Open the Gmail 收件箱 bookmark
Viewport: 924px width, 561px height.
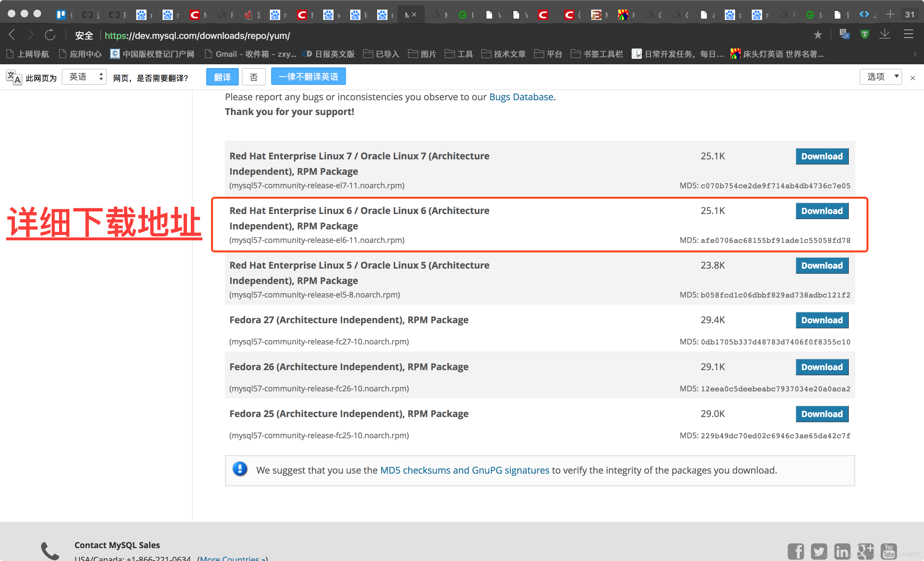[x=251, y=54]
